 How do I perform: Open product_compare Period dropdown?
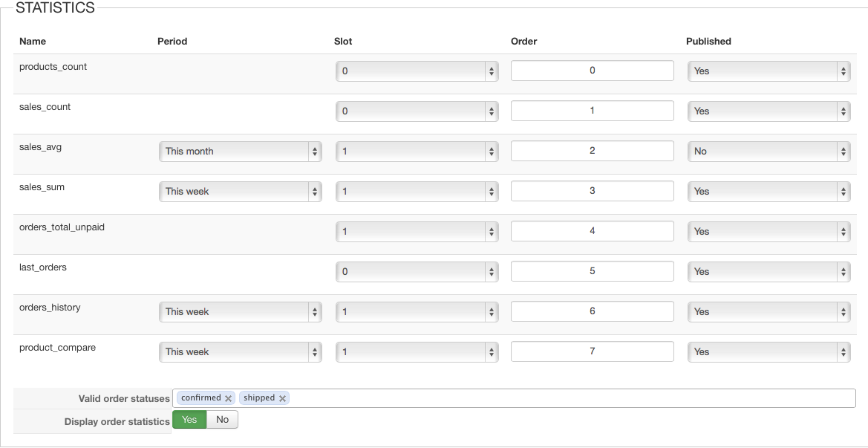[241, 352]
